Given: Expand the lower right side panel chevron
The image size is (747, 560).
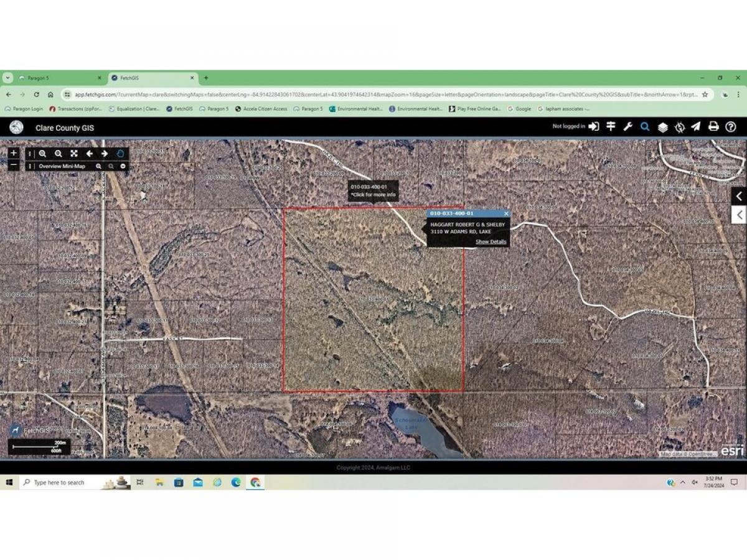Looking at the screenshot, I should pos(739,215).
